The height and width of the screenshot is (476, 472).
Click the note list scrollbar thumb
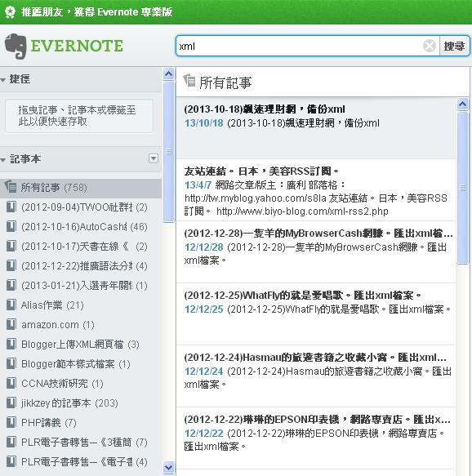point(462,188)
